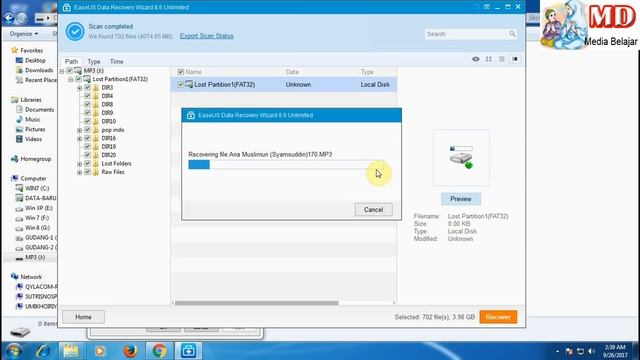Click the drive preview thumbnail image
The height and width of the screenshot is (360, 640).
click(461, 158)
